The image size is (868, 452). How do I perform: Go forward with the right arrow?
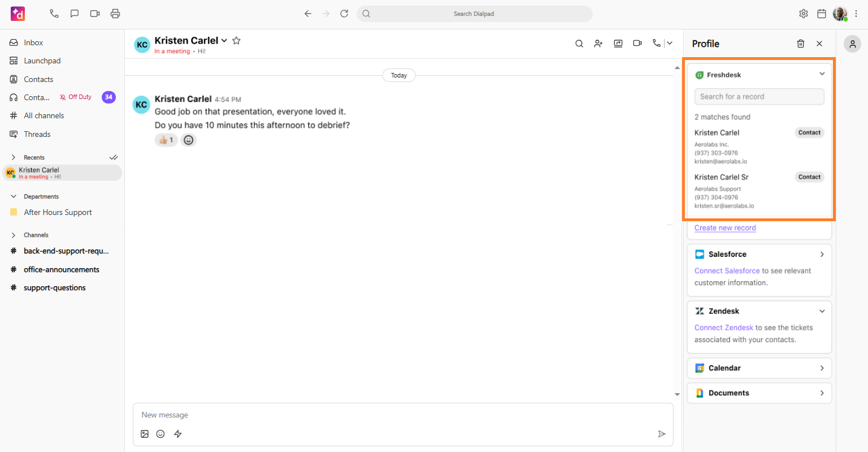tap(326, 14)
